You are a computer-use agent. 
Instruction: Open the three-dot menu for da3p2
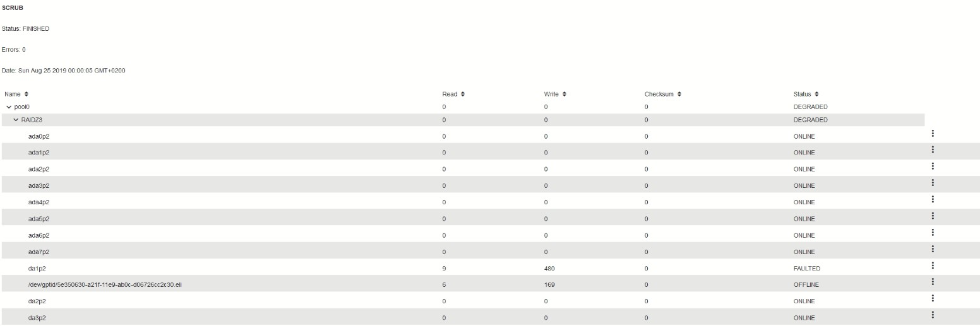tap(932, 315)
